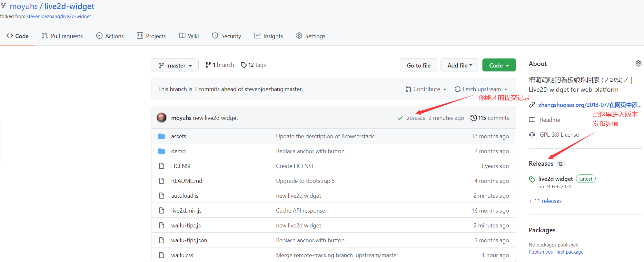The width and height of the screenshot is (644, 262).
Task: Open waifu.css file
Action: tap(182, 255)
